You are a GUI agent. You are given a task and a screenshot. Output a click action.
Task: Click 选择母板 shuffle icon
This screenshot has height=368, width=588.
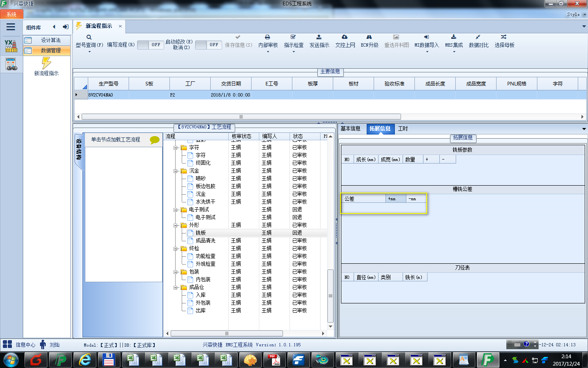[504, 37]
